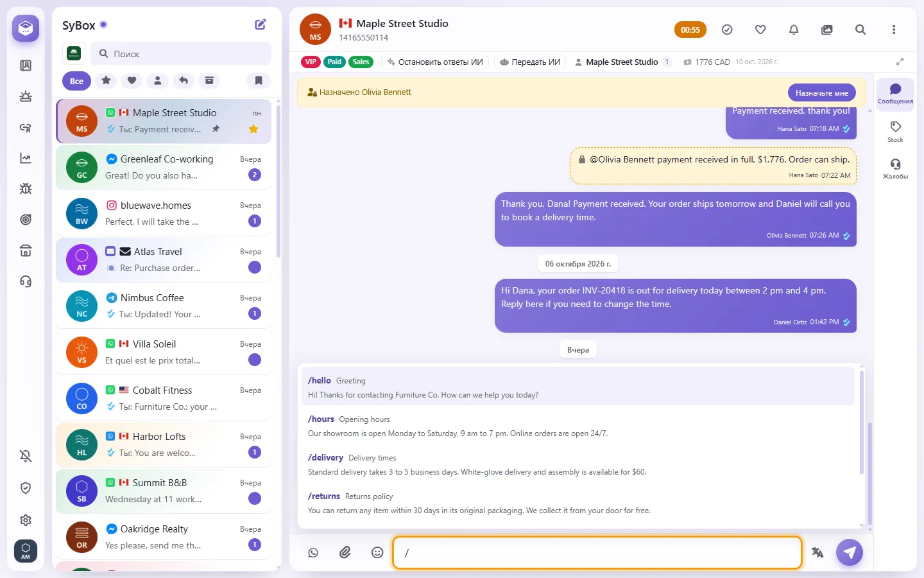Open the Greenleaf Co-working conversation

164,167
